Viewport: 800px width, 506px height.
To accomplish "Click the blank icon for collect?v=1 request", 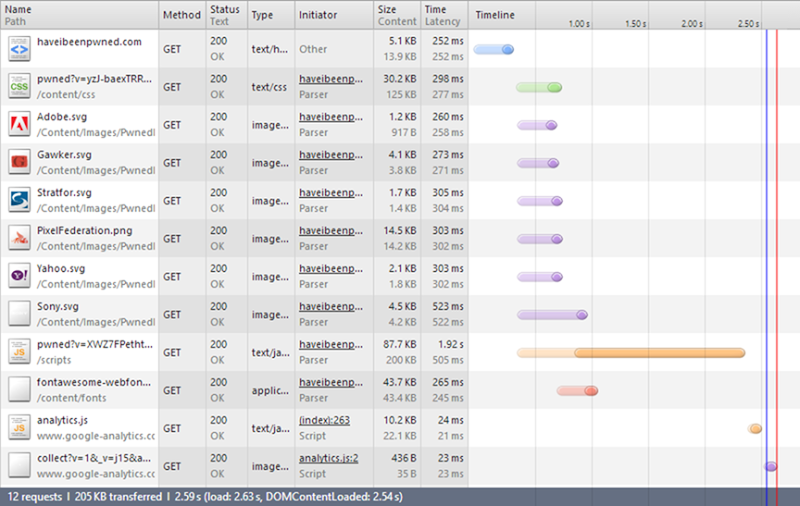I will 19,466.
